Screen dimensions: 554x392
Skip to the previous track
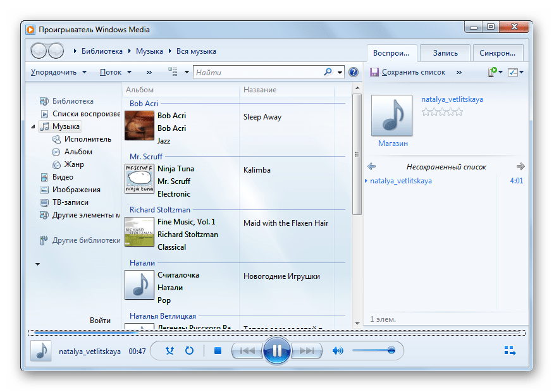point(247,351)
